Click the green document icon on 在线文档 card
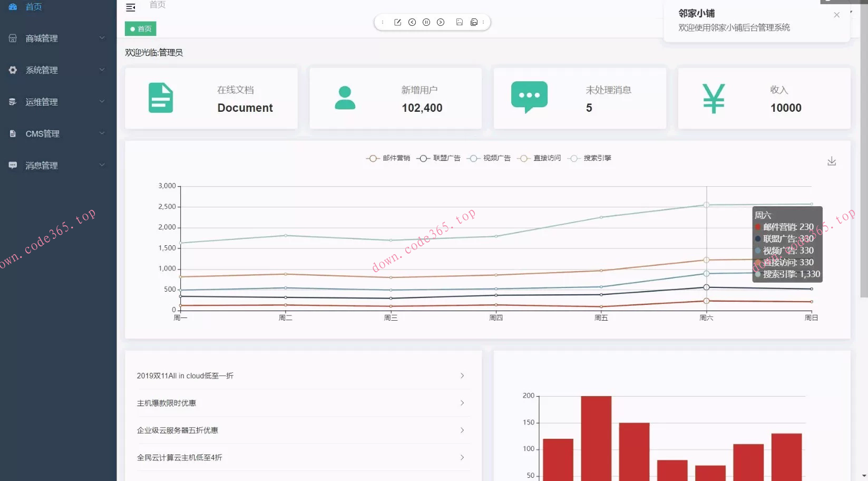 point(161,98)
